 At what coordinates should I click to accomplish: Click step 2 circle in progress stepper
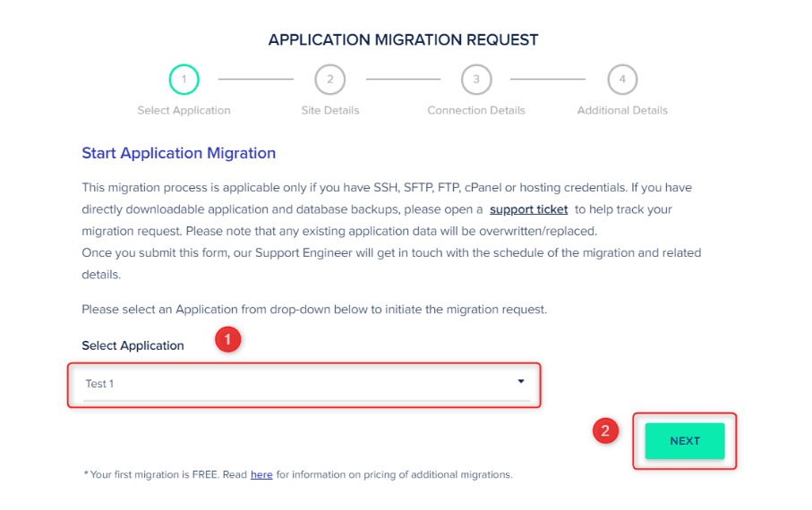pyautogui.click(x=329, y=79)
